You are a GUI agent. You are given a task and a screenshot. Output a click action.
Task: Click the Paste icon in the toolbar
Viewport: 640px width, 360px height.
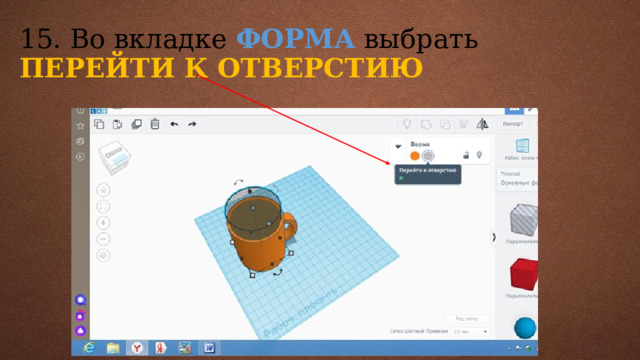click(118, 124)
